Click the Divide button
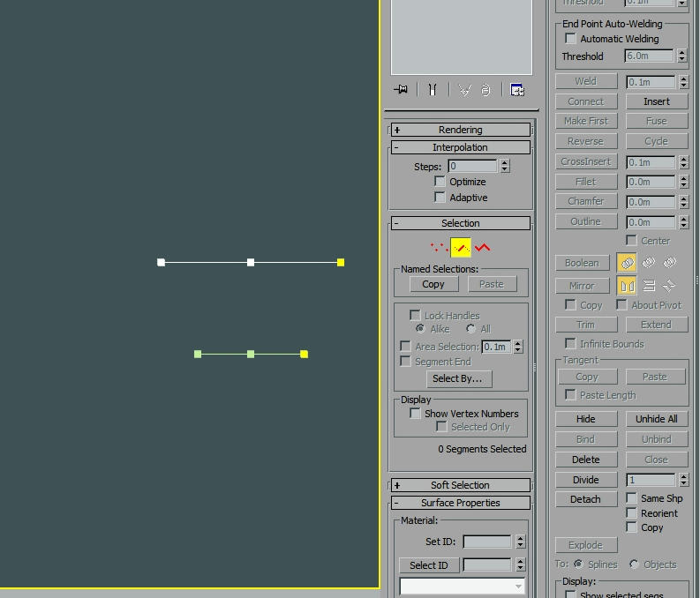 point(586,480)
